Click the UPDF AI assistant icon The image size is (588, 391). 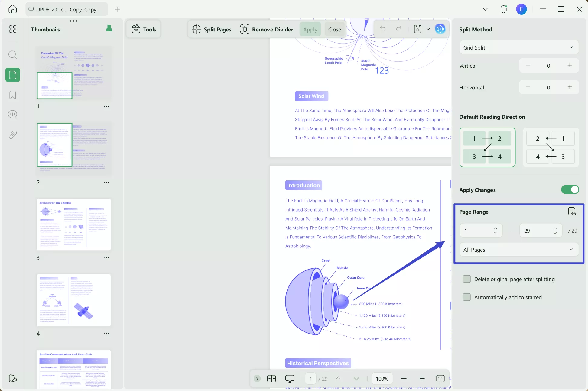(x=440, y=29)
